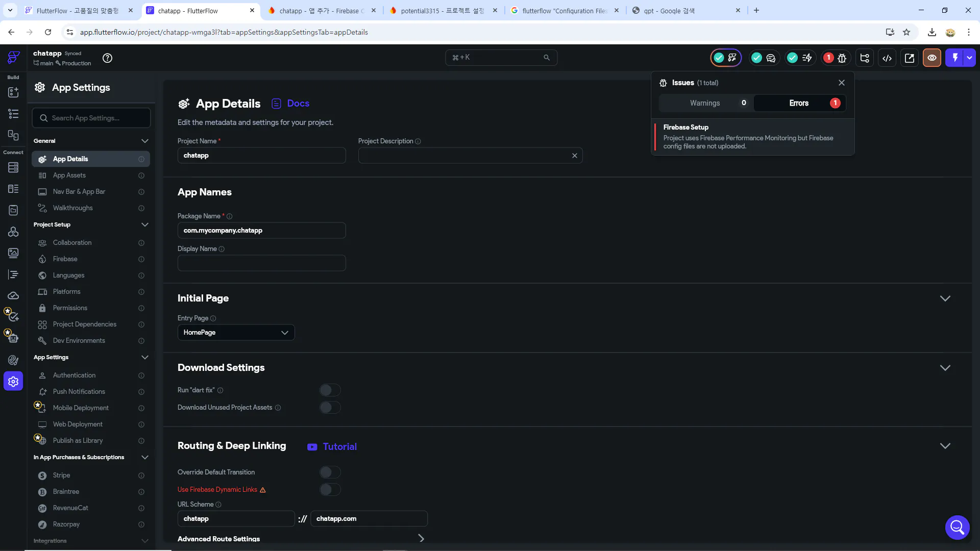
Task: Open the developer code view icon
Action: (x=887, y=58)
